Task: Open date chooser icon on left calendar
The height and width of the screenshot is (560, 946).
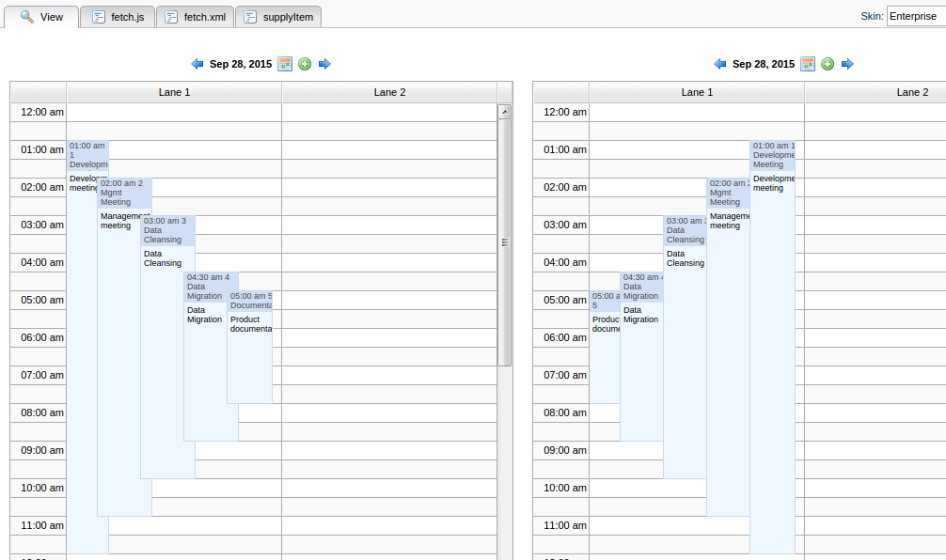Action: point(285,64)
